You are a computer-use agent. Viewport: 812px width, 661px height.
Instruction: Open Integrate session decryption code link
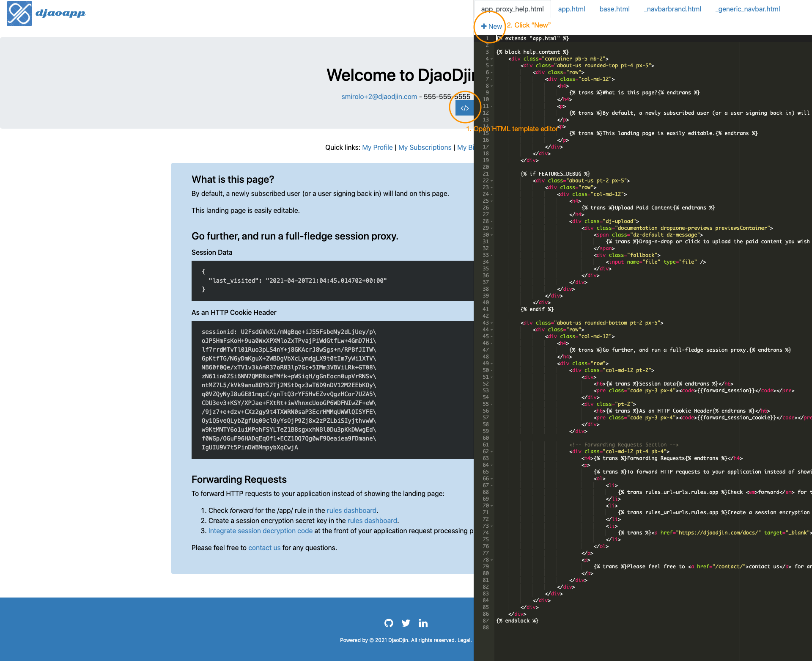[261, 531]
